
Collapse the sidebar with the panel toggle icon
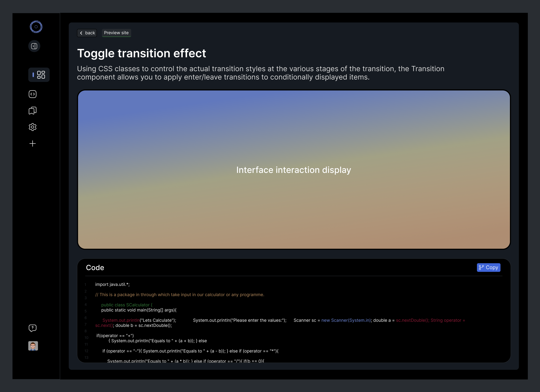coord(34,46)
